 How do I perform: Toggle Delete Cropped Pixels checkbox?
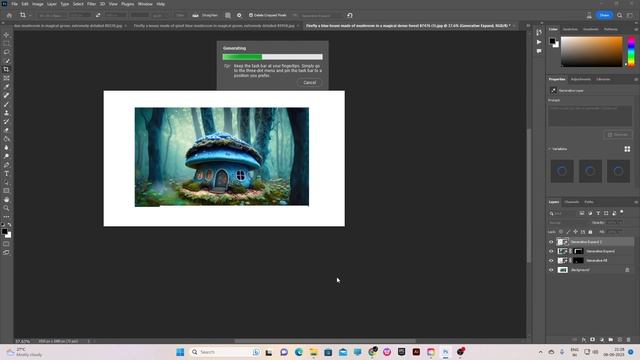click(251, 15)
